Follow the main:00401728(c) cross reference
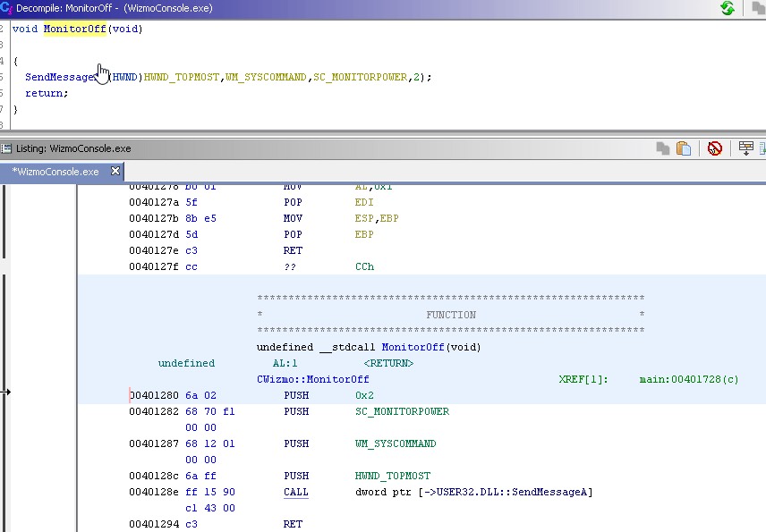 [689, 379]
